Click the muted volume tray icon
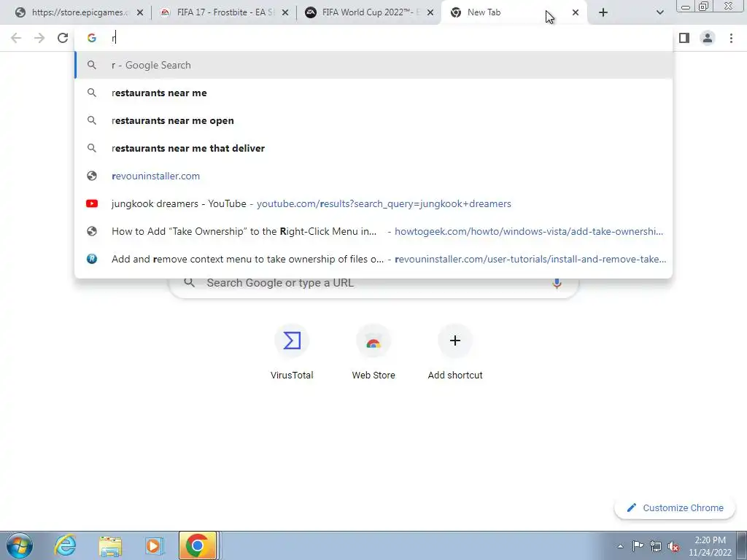The width and height of the screenshot is (747, 560). (x=673, y=546)
